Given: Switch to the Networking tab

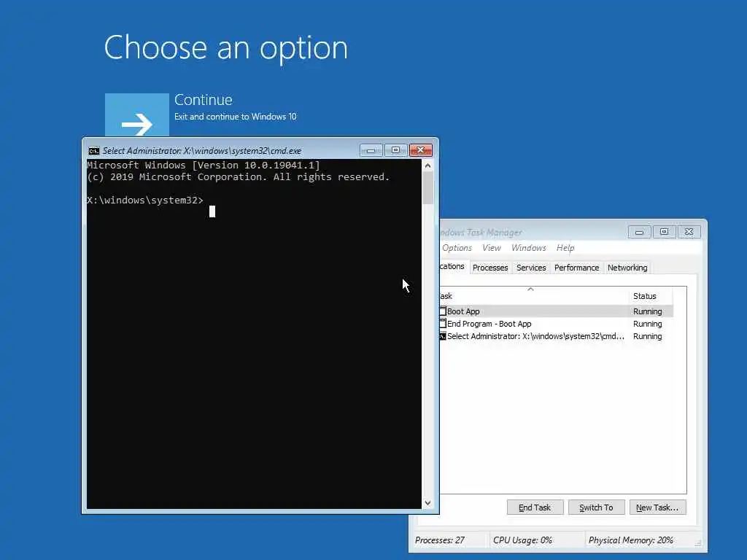Looking at the screenshot, I should 627,268.
